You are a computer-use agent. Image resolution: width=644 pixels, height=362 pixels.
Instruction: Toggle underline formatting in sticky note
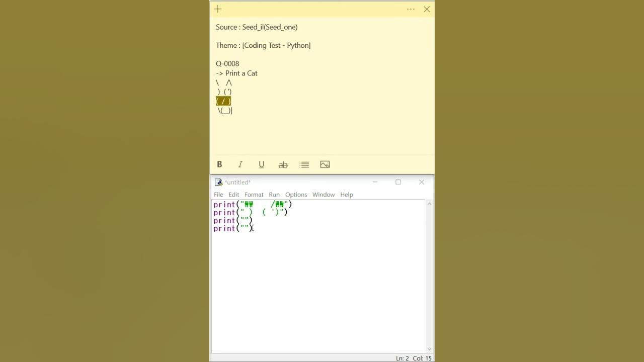tap(262, 164)
